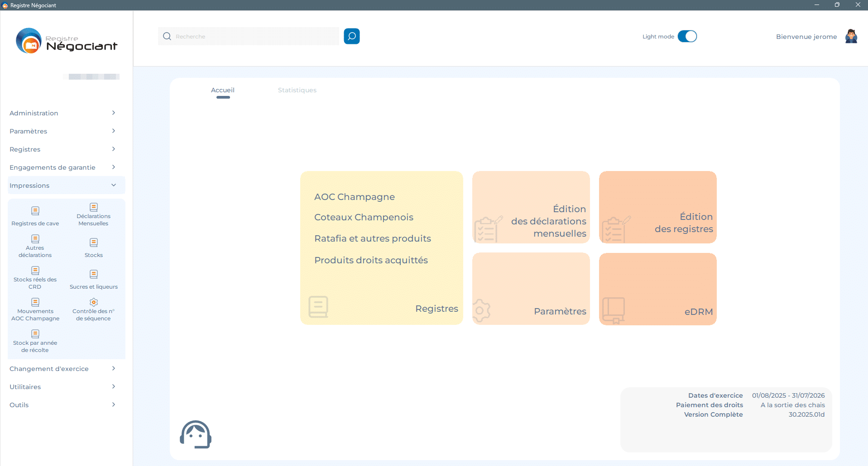Click the user avatar next to Bienvenue jerome

pyautogui.click(x=851, y=36)
